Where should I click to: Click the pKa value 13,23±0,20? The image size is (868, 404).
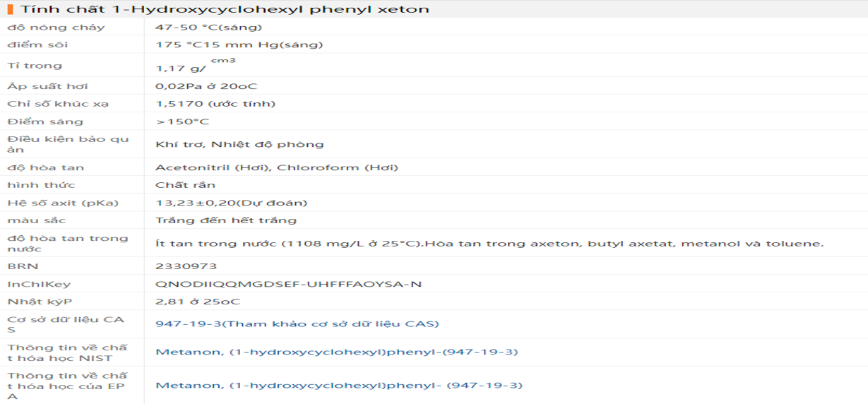point(232,203)
